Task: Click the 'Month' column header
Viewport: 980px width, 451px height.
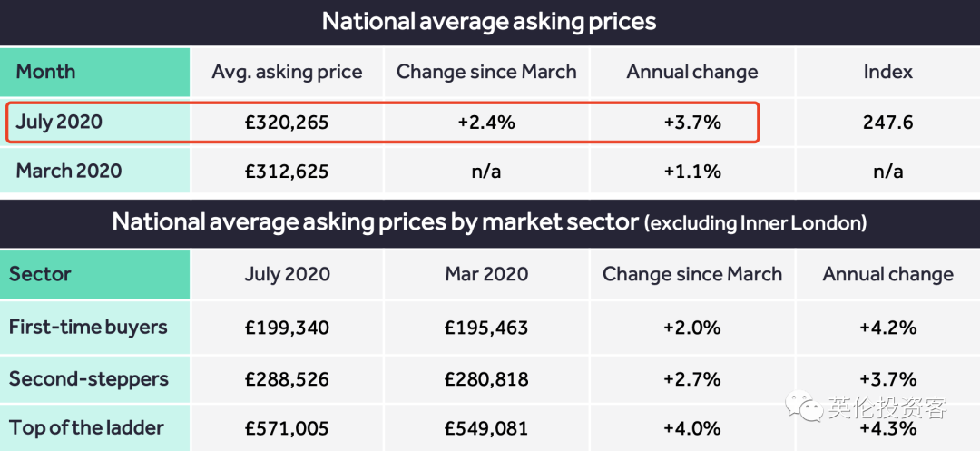Action: 45,72
